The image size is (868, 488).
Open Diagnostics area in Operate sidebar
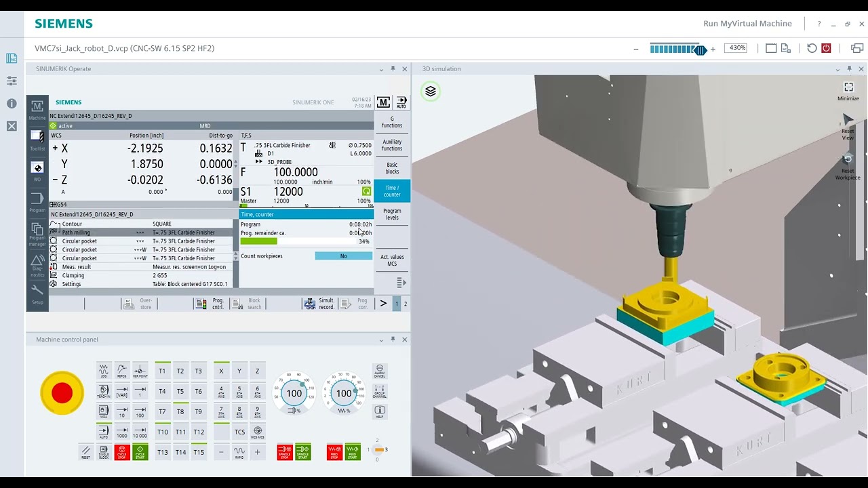pyautogui.click(x=37, y=266)
